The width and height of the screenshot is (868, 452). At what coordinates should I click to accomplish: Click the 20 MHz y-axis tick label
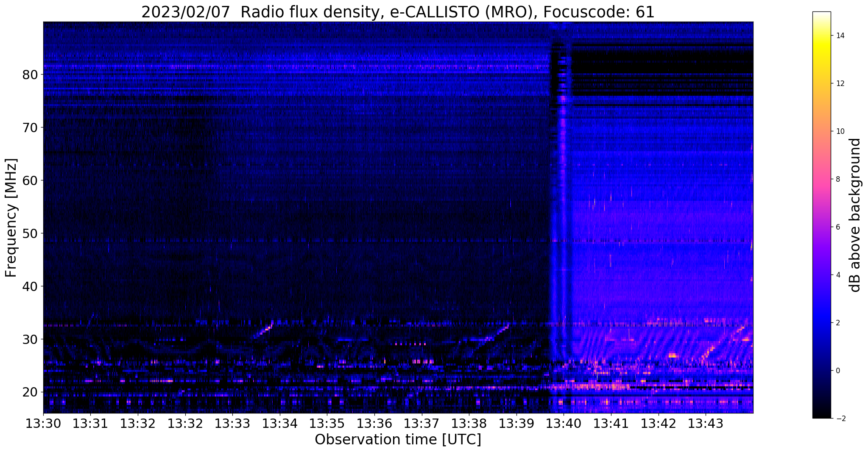pyautogui.click(x=30, y=393)
